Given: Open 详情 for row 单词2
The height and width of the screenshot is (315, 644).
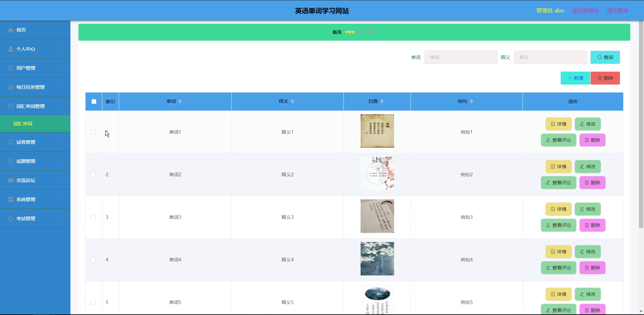Looking at the screenshot, I should click(x=558, y=167).
